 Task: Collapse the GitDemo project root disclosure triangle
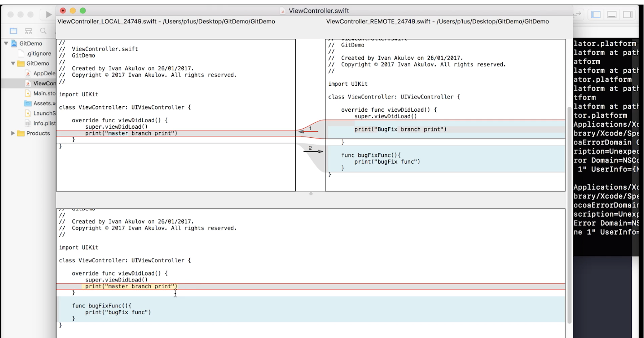pyautogui.click(x=6, y=44)
